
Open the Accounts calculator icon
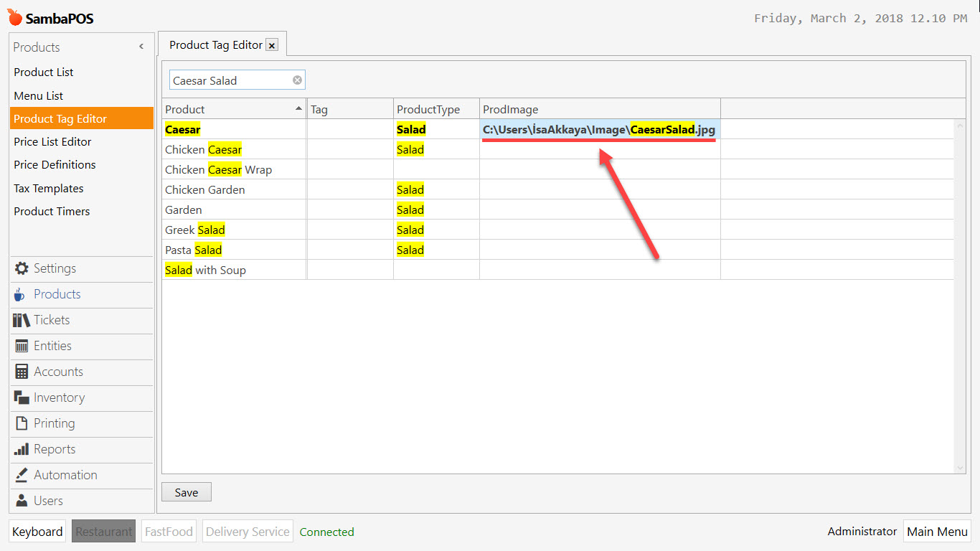22,372
